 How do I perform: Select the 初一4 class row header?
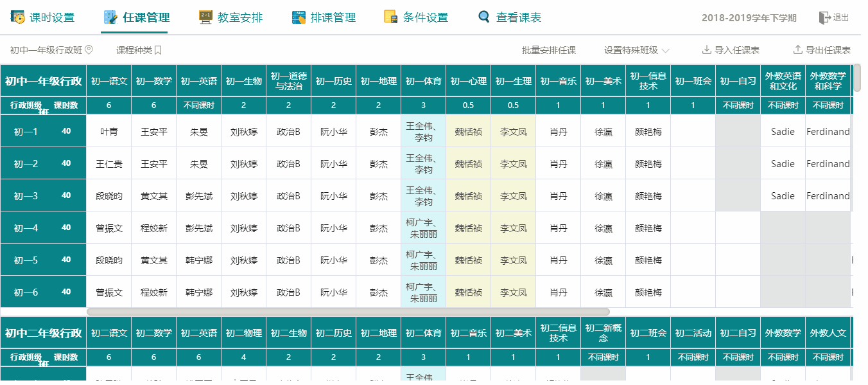[43, 228]
